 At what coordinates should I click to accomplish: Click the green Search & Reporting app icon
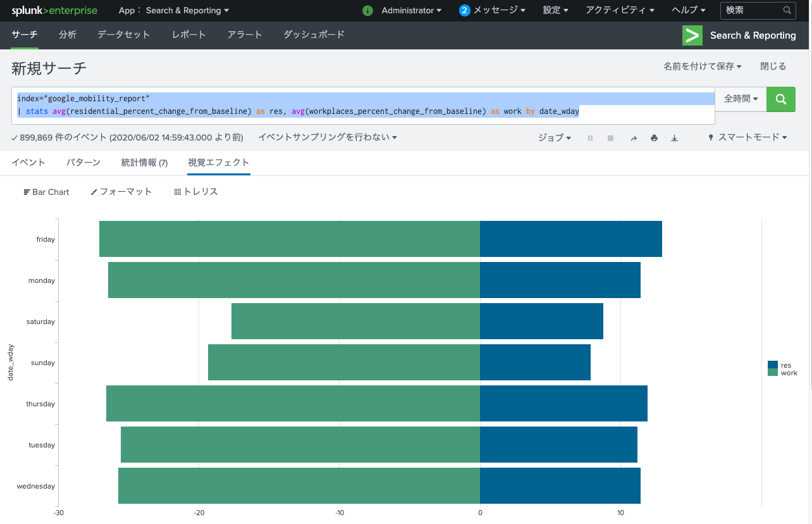[x=692, y=35]
